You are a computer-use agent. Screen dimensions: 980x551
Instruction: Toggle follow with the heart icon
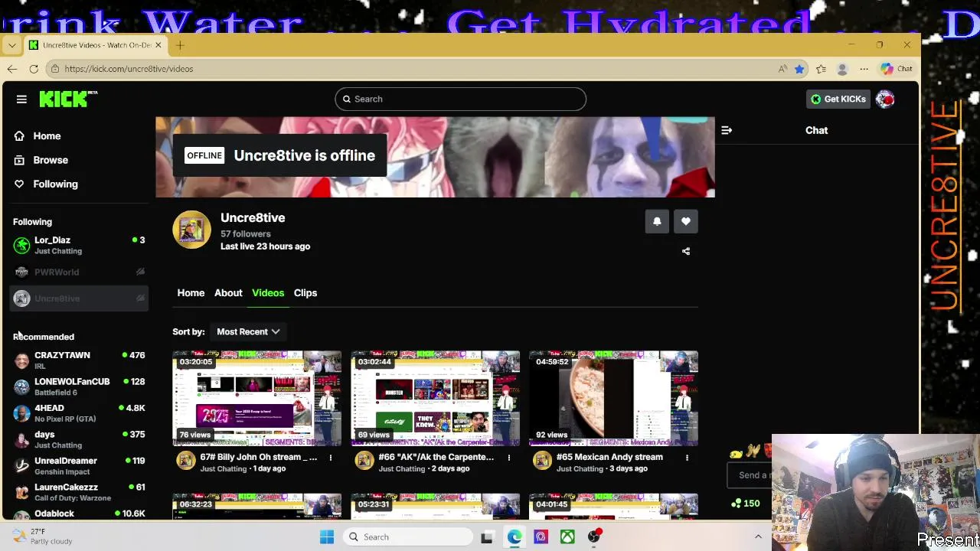pyautogui.click(x=686, y=221)
